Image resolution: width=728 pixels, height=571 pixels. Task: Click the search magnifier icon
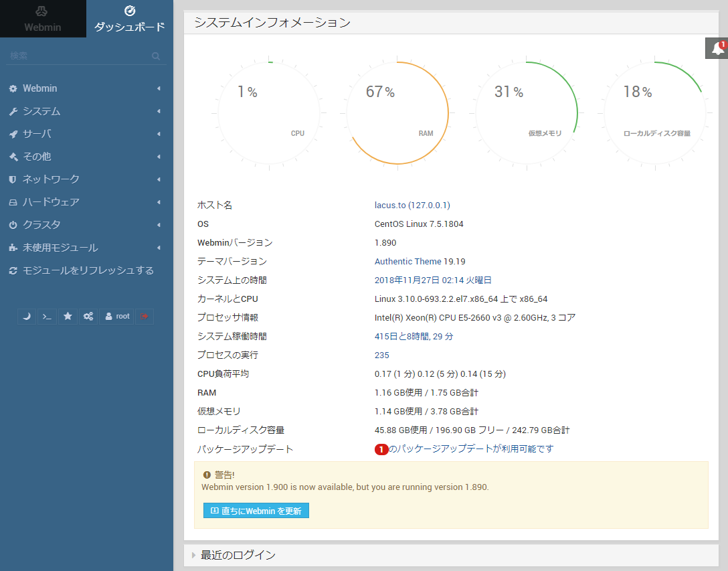(156, 57)
